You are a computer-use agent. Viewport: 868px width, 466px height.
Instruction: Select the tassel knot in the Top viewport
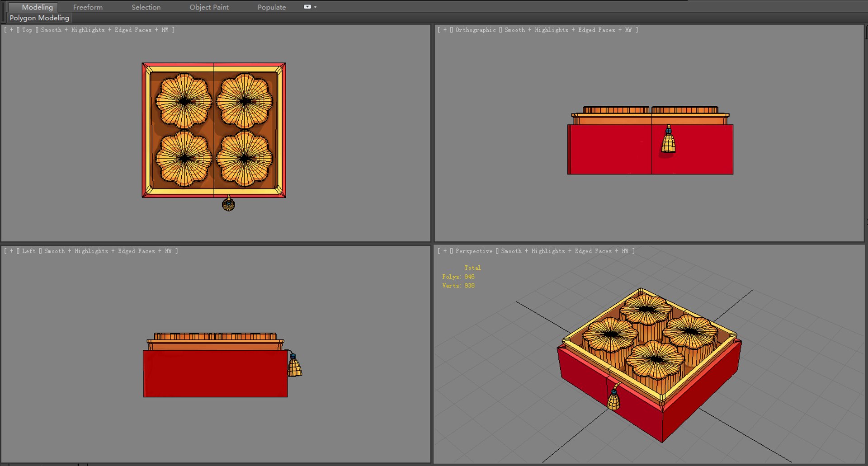[228, 205]
